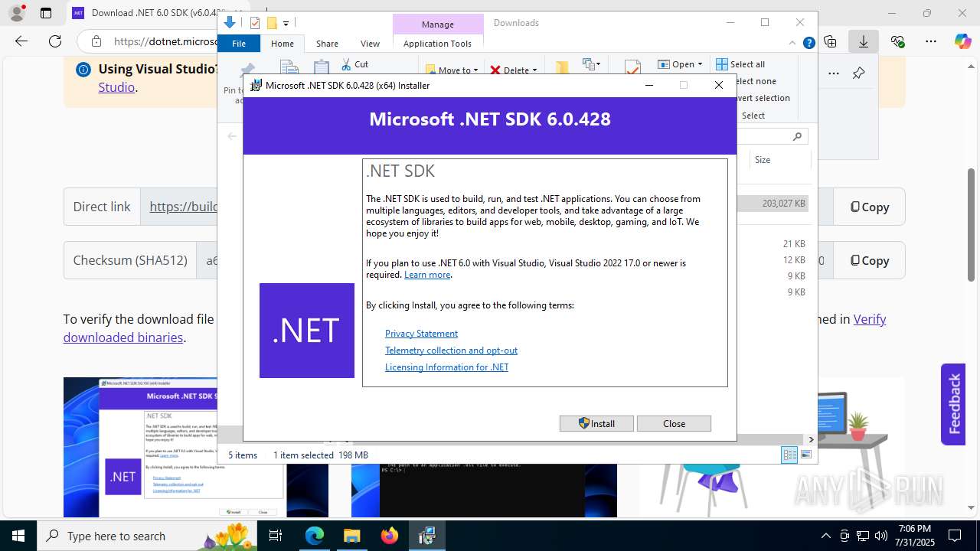Open the Edge Downloads icon

[864, 41]
